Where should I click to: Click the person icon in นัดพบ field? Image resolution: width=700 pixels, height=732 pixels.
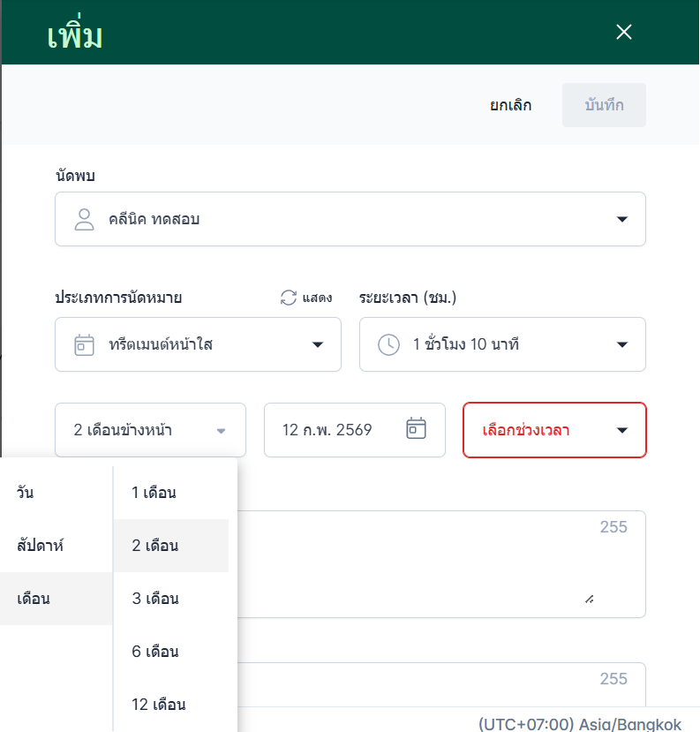pos(84,219)
